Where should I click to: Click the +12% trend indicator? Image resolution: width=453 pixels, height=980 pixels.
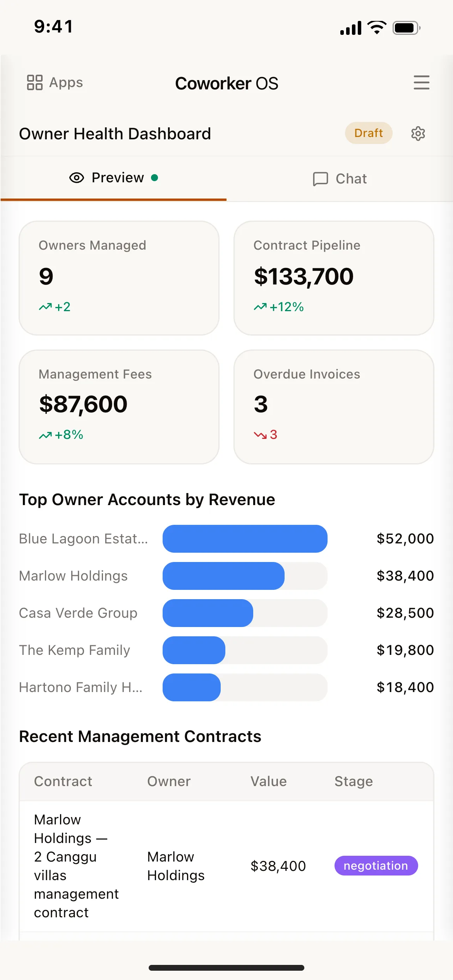pos(279,307)
